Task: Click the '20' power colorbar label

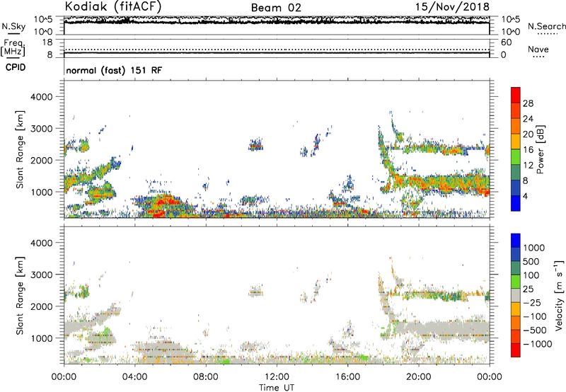Action: 528,134
